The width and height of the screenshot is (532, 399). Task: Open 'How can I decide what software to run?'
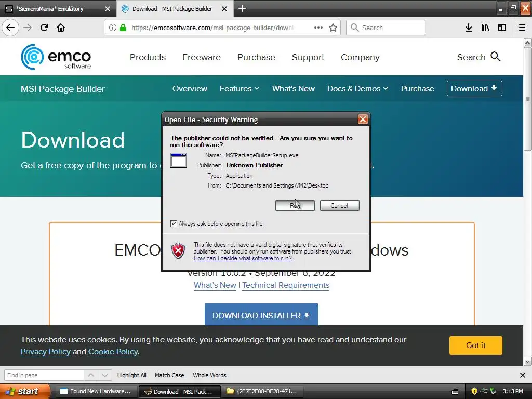243,258
